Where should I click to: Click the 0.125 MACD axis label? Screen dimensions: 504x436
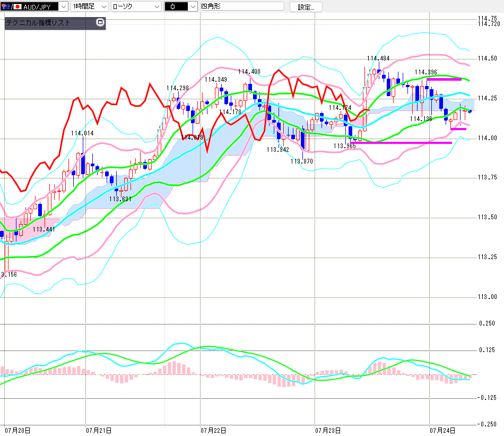coord(487,350)
